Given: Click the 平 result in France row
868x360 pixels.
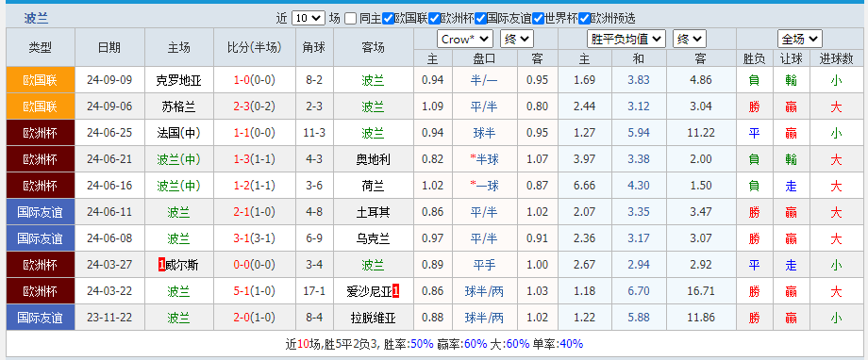Looking at the screenshot, I should (x=754, y=133).
